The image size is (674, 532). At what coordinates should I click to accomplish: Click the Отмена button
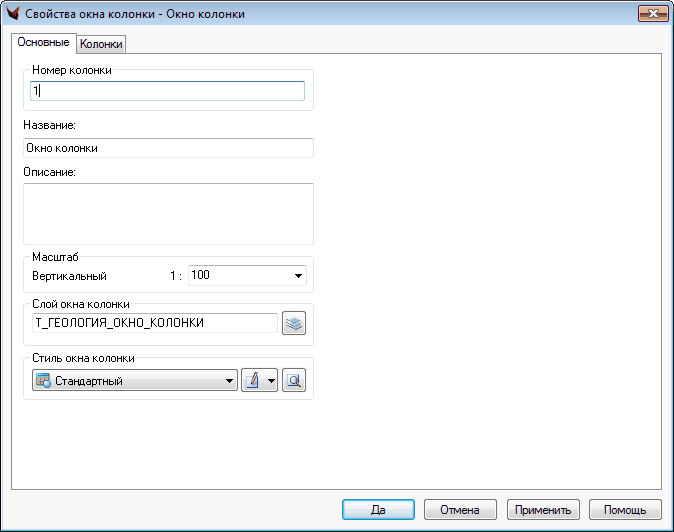click(461, 509)
